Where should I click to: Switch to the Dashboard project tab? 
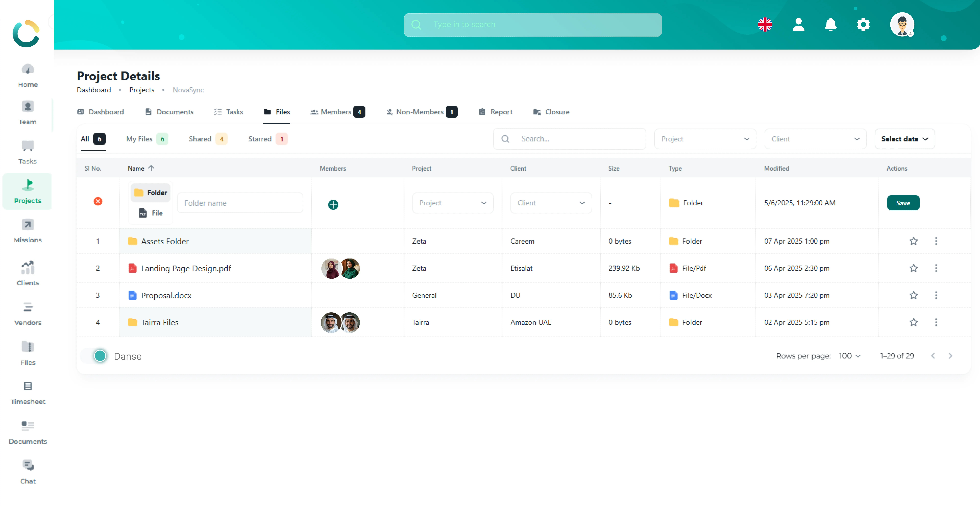pos(100,112)
